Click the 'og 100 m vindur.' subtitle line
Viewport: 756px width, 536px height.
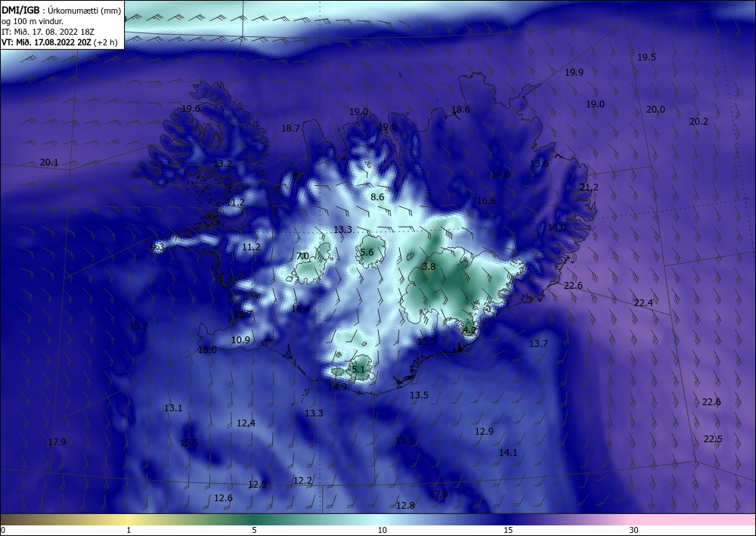(x=33, y=21)
